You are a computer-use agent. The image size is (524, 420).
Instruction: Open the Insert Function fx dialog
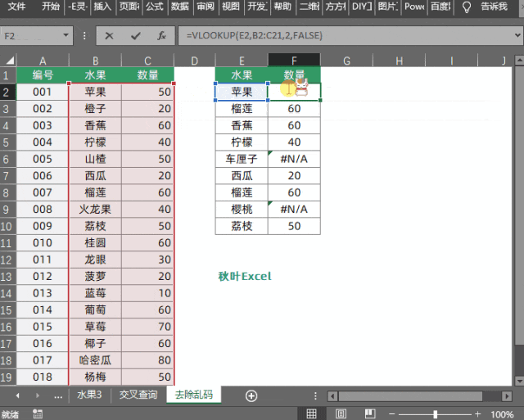(161, 37)
